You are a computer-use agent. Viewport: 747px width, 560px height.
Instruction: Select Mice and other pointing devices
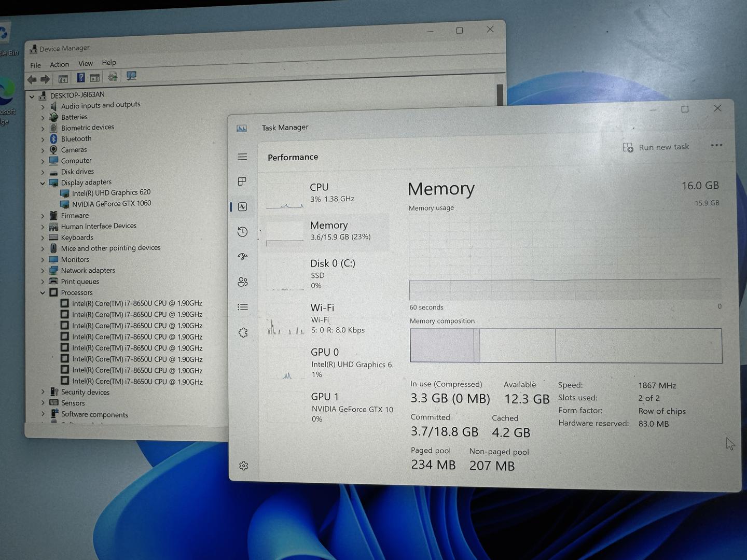(x=110, y=248)
